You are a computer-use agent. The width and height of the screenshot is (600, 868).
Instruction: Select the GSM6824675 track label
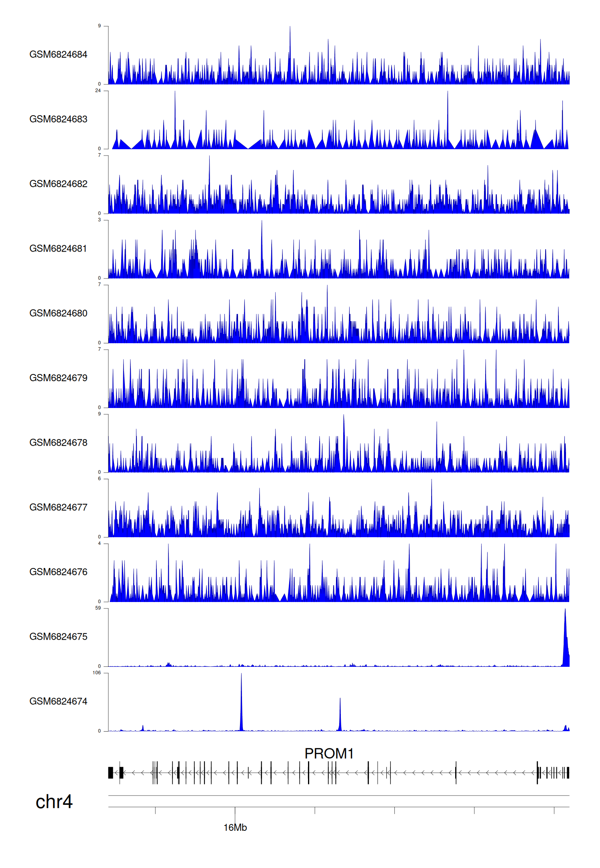[58, 637]
